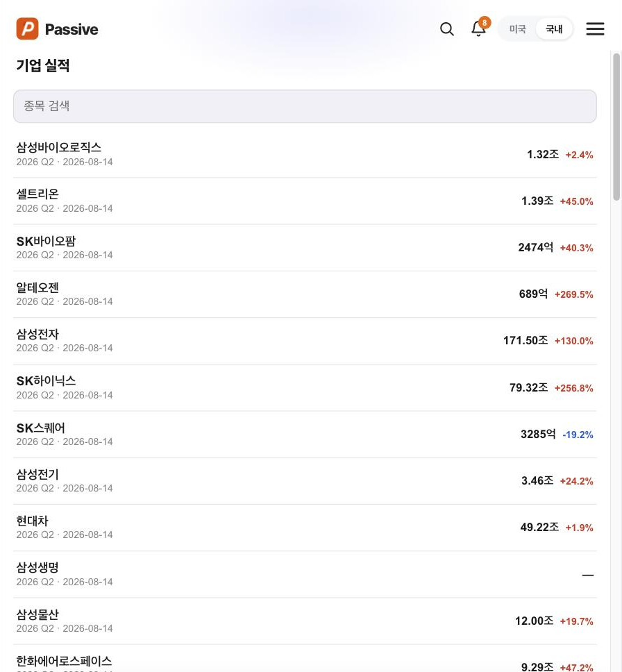Open SK스퀘어 earnings row
Viewport: 622px width, 672px height.
(x=305, y=435)
